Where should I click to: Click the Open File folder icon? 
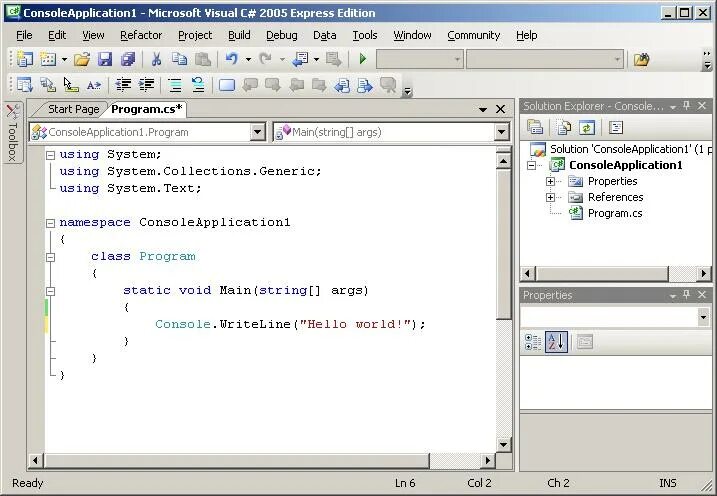point(82,59)
